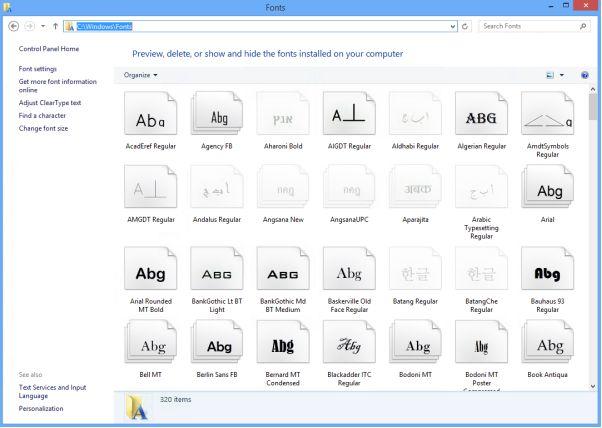Expand the address bar history dropdown

click(453, 26)
